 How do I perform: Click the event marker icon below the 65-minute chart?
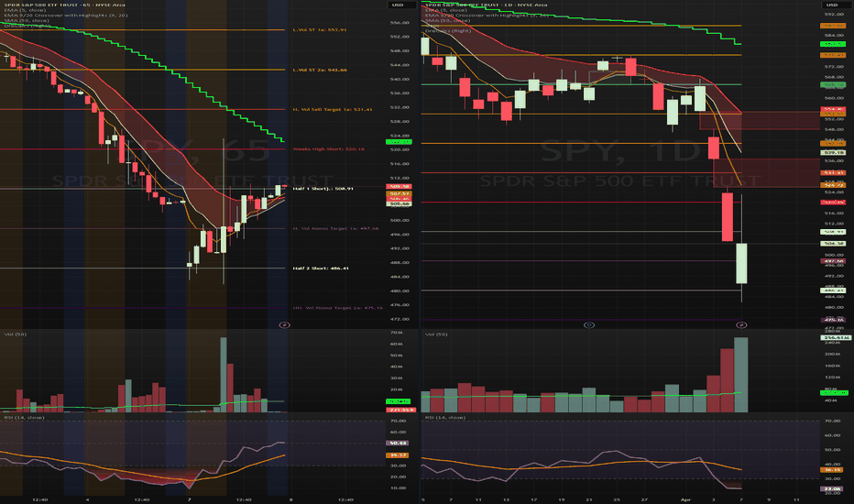(284, 324)
